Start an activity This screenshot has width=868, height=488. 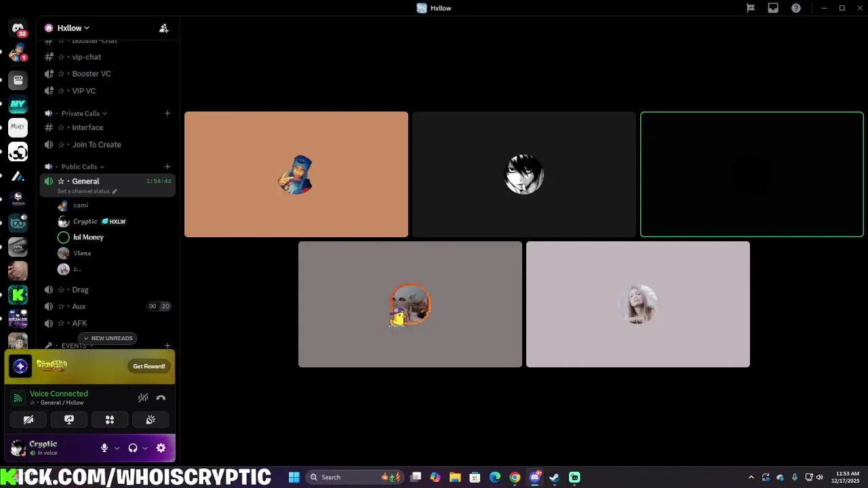[109, 420]
